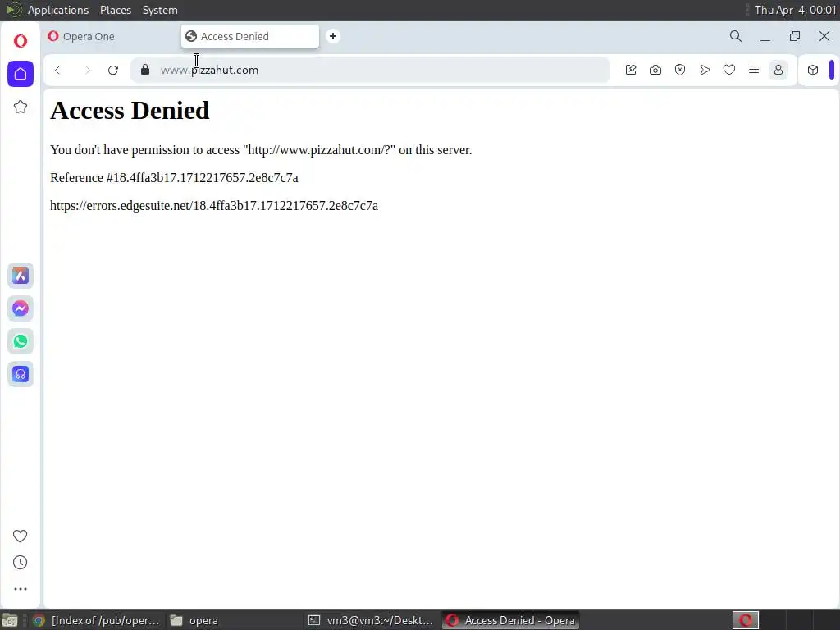The width and height of the screenshot is (840, 630).
Task: Switch to the vm3 terminal taskbar window
Action: 372,620
